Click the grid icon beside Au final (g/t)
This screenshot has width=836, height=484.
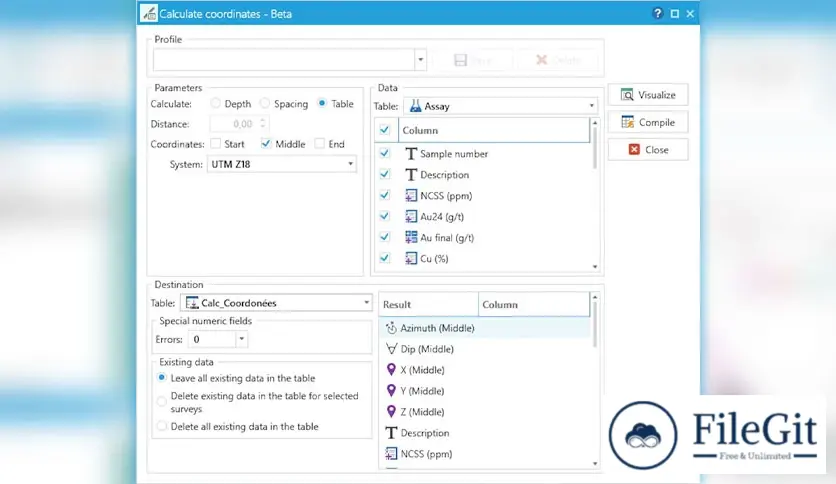click(411, 237)
